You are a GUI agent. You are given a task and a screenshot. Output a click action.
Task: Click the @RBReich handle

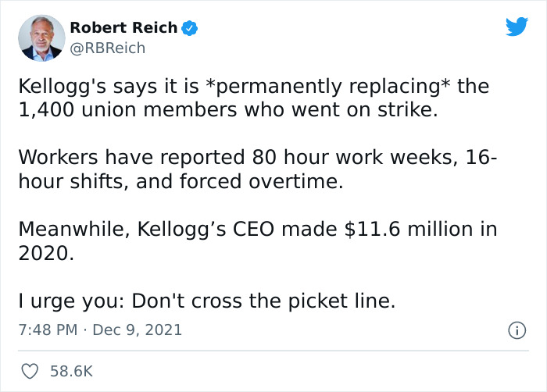pos(107,48)
